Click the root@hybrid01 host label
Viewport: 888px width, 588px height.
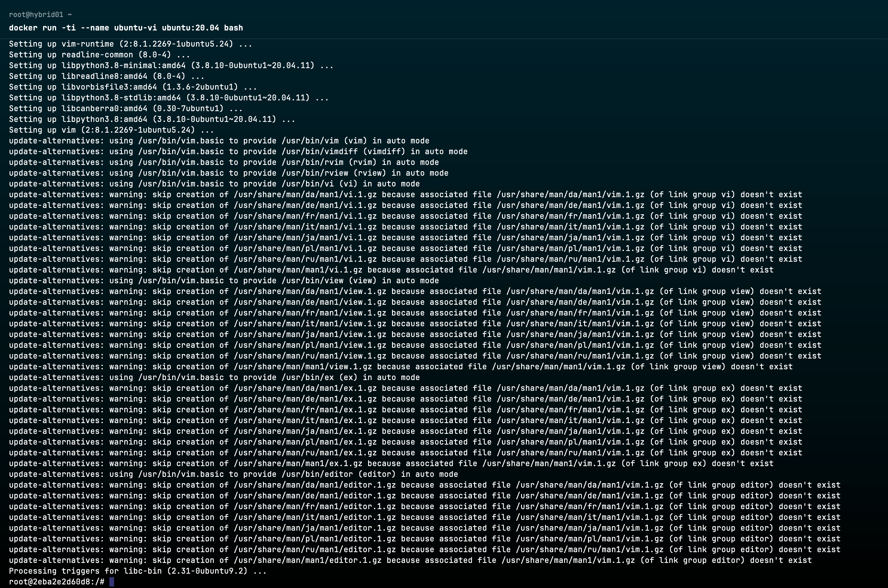click(36, 15)
